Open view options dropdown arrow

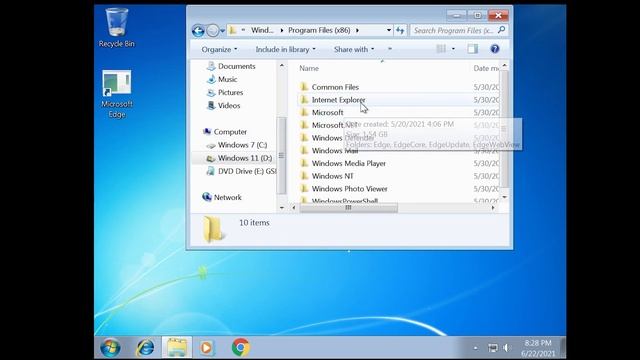[453, 49]
